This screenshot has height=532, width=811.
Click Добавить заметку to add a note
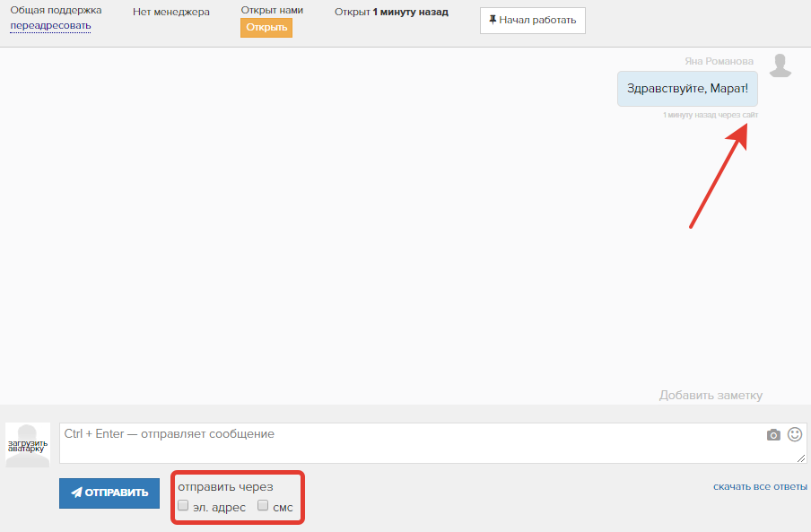pos(711,396)
